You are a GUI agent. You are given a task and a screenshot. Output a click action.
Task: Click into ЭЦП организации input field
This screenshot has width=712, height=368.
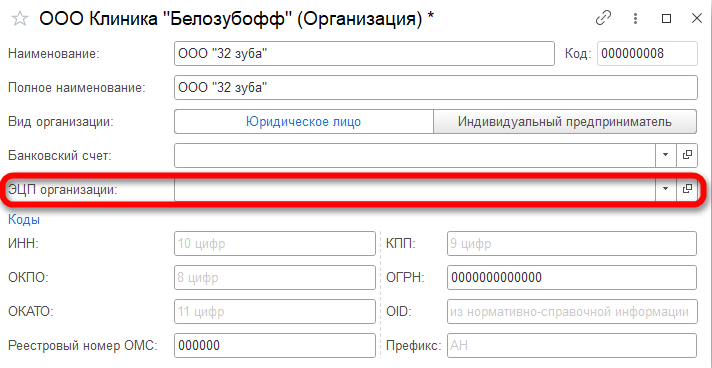coord(415,189)
